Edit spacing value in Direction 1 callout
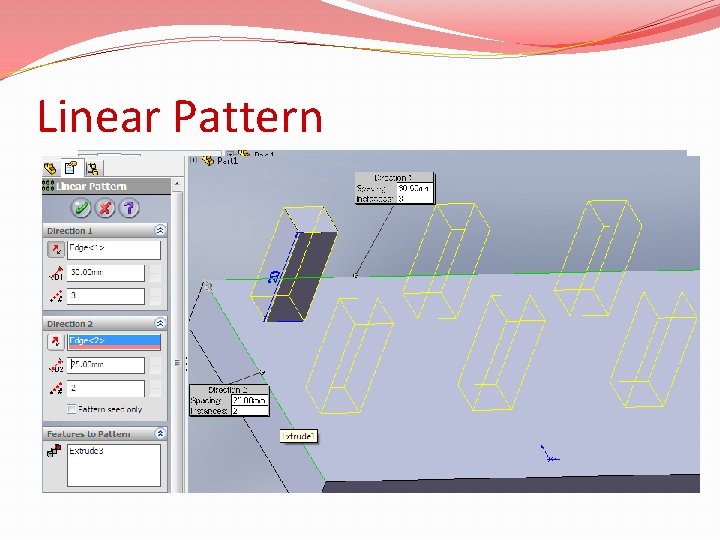The height and width of the screenshot is (540, 720). pyautogui.click(x=415, y=188)
